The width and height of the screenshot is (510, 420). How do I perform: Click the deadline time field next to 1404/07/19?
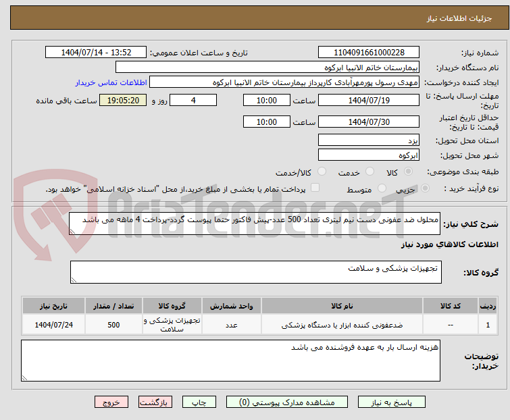tap(267, 100)
